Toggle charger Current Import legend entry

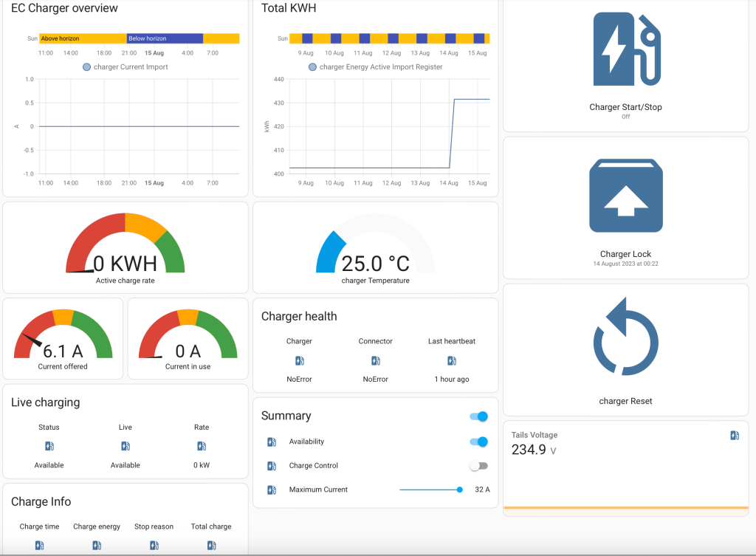[125, 67]
